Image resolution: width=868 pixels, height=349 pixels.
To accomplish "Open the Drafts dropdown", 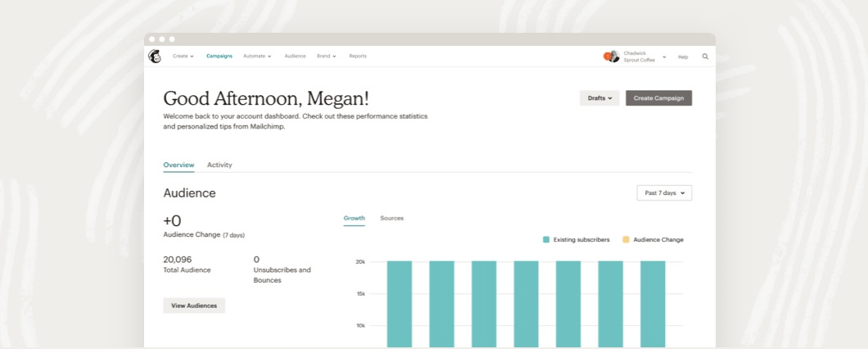I will coord(599,98).
